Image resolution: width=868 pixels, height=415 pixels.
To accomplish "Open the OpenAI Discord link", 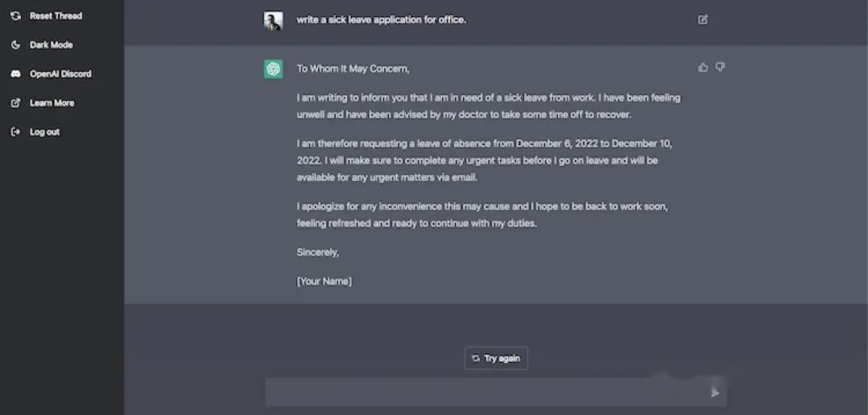I will click(x=61, y=74).
